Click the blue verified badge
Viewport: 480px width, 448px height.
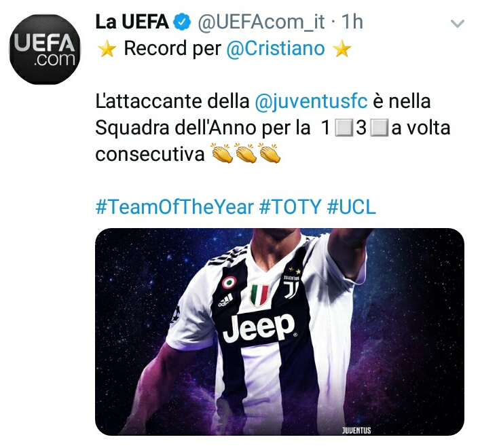click(183, 22)
